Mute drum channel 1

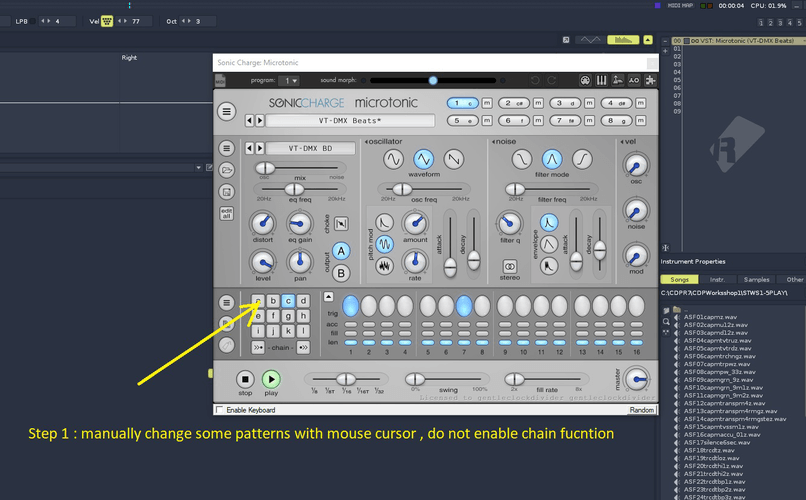click(x=486, y=103)
